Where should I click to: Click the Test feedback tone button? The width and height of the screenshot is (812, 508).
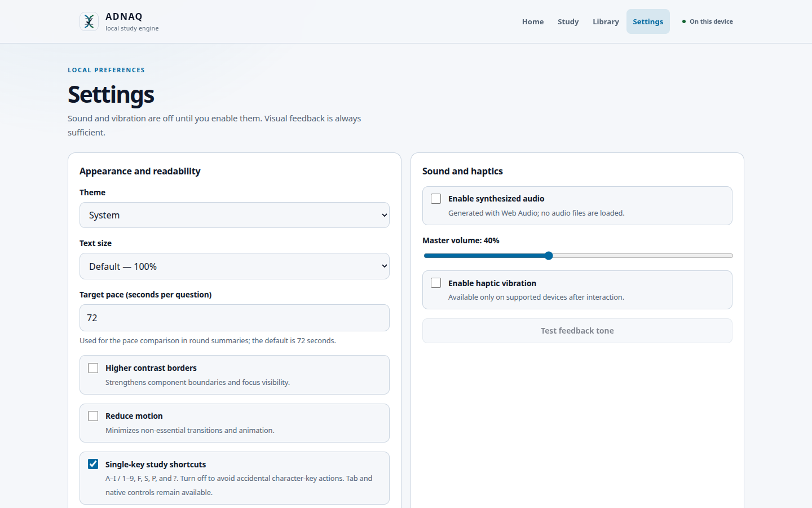pos(577,331)
